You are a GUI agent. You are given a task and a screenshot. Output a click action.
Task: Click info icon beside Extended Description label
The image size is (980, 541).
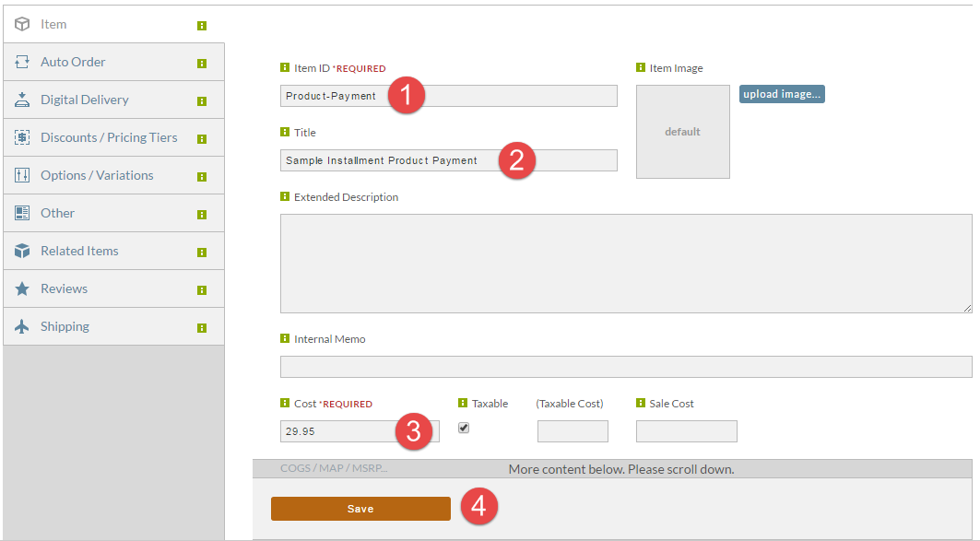[x=284, y=196]
